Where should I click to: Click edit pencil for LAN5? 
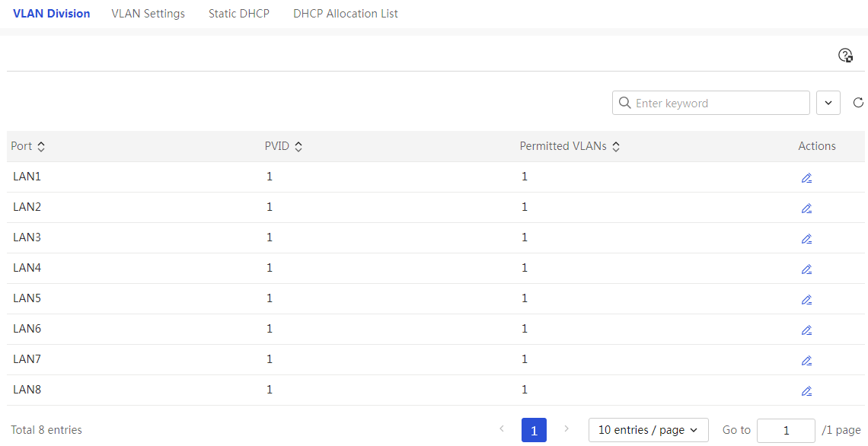click(x=806, y=300)
